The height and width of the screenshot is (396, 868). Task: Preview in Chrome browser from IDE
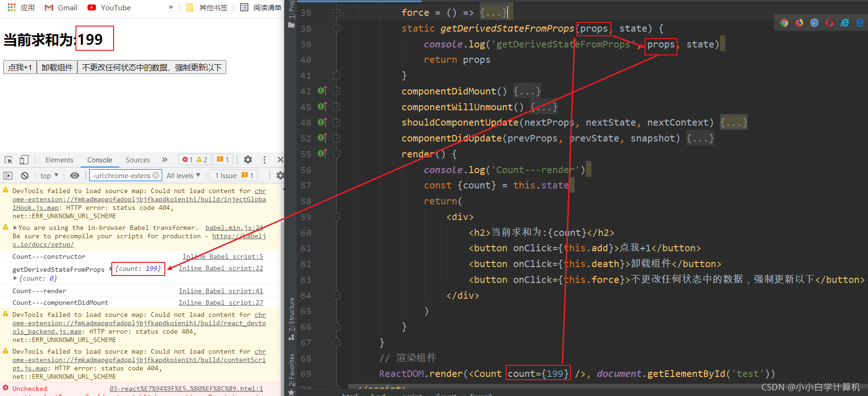point(784,23)
